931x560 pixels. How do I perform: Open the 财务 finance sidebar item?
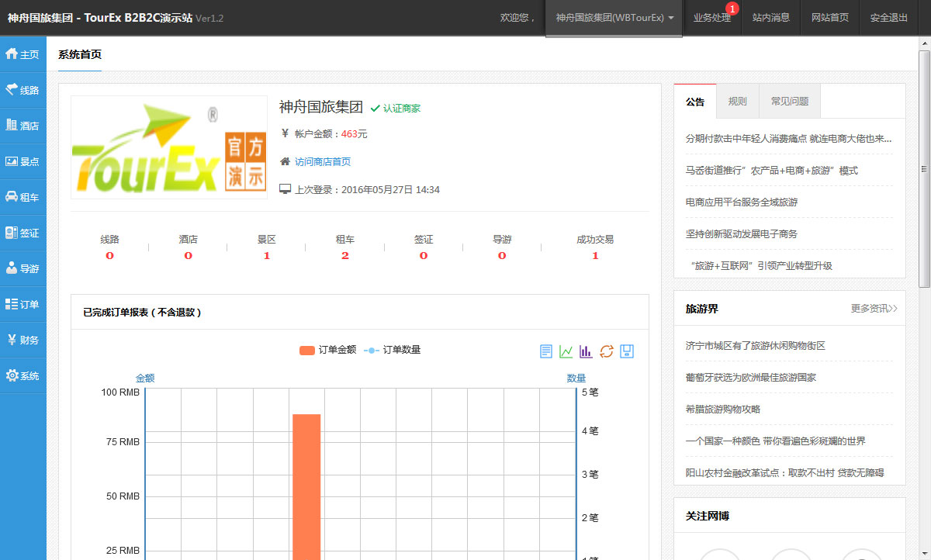pos(22,340)
